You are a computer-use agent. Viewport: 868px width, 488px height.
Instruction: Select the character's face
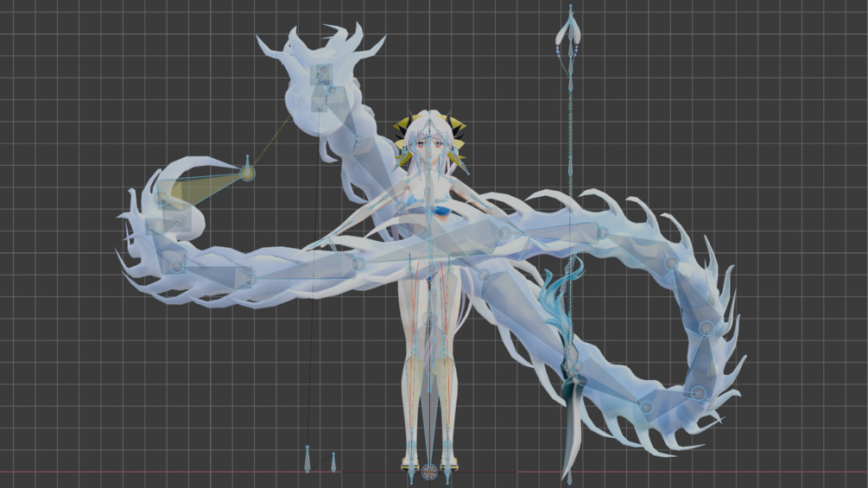[429, 147]
